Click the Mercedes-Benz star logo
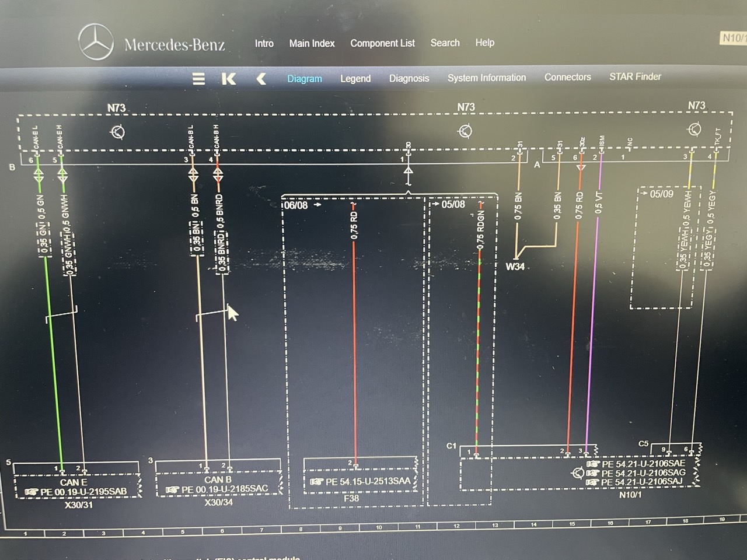Viewport: 747px width, 560px height. pyautogui.click(x=96, y=42)
